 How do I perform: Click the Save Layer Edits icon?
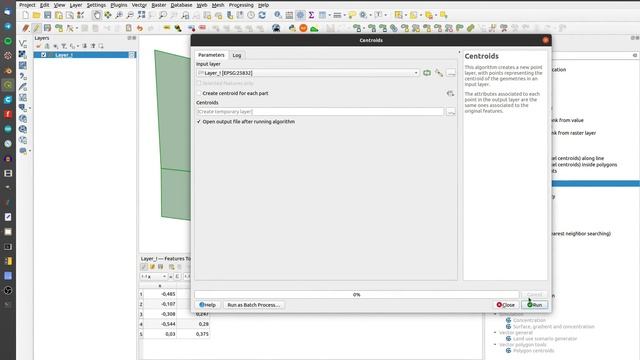click(x=47, y=28)
